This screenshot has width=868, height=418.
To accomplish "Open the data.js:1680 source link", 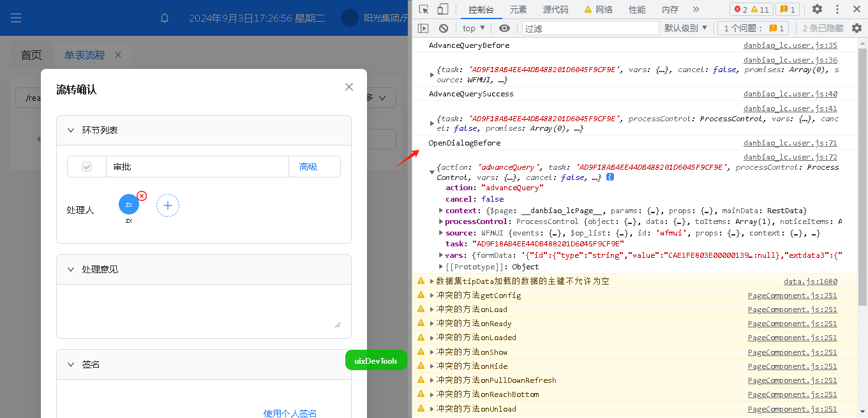I will [x=811, y=281].
